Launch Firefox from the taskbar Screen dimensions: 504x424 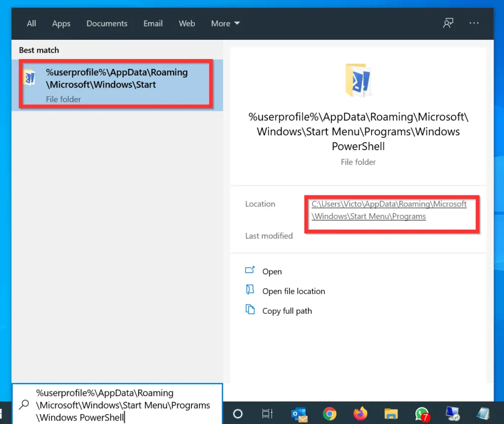pos(360,414)
